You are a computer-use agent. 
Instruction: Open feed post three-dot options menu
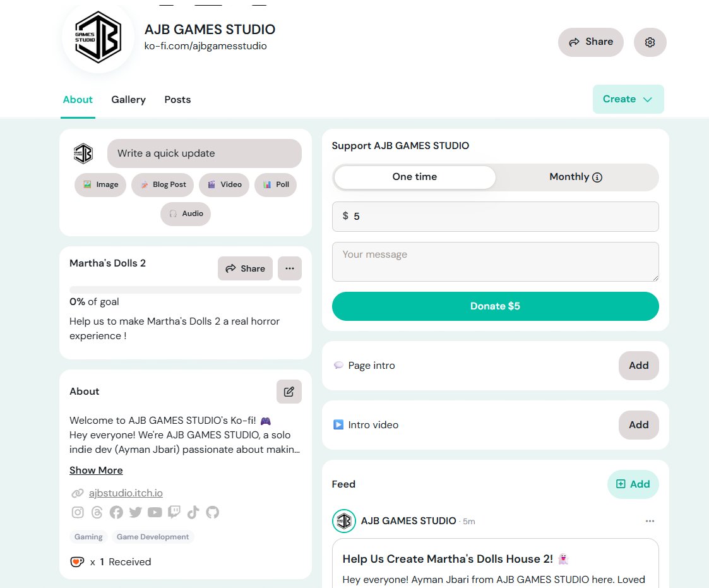click(x=650, y=521)
